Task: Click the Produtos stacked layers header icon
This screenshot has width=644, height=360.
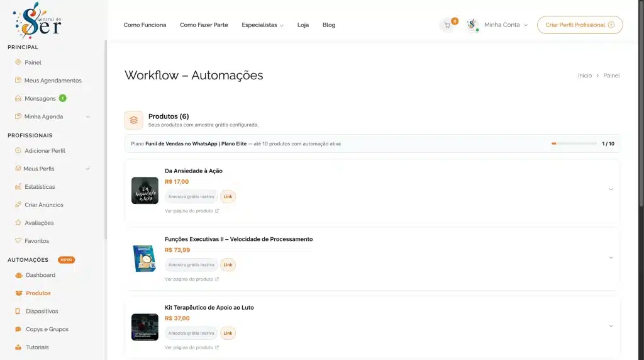Action: (133, 120)
